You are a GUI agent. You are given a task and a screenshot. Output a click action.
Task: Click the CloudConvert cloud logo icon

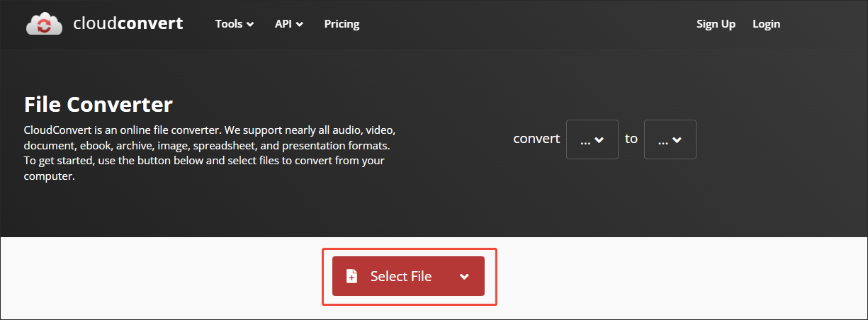[44, 24]
